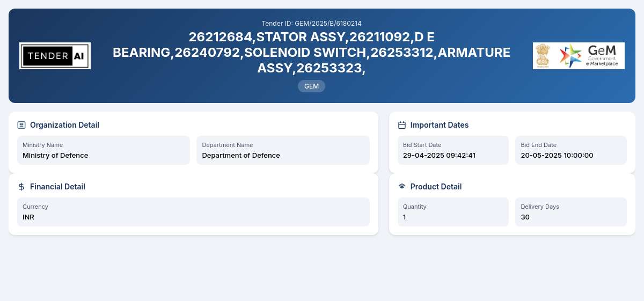Select the Ministry of Defence value
Screen dimensions: 644x301
[x=55, y=156]
